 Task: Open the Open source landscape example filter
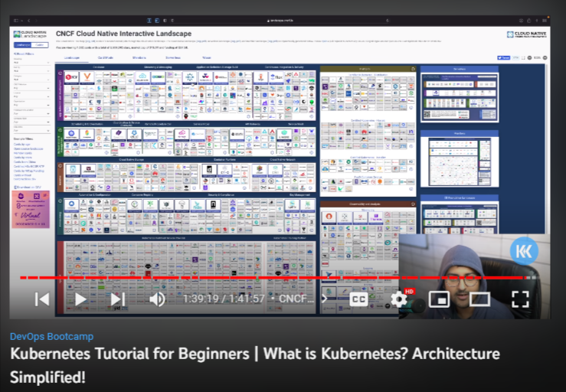tap(28, 149)
